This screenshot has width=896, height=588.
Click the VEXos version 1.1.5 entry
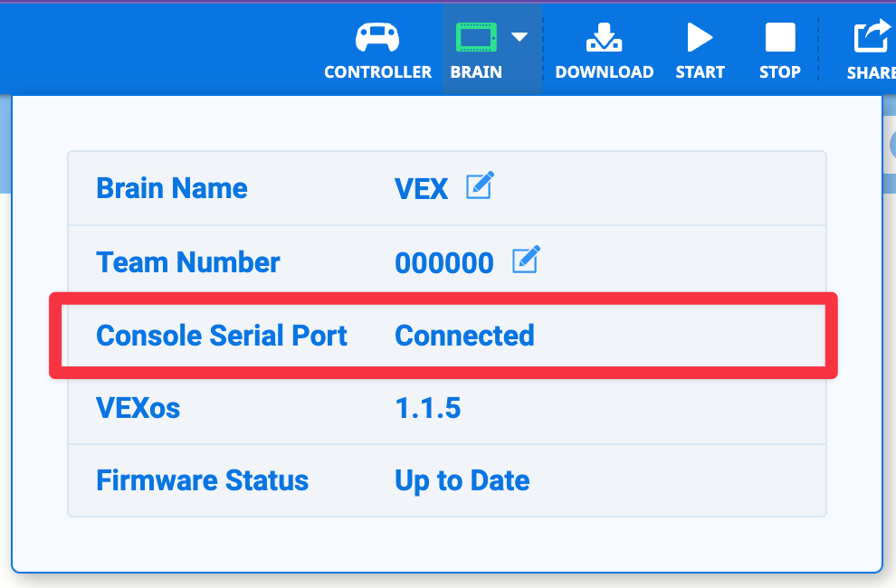click(426, 408)
